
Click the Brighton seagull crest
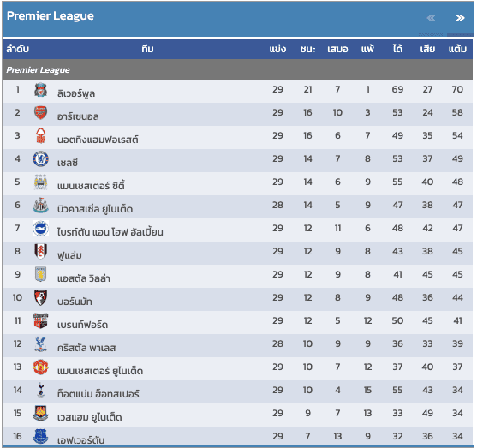[40, 229]
